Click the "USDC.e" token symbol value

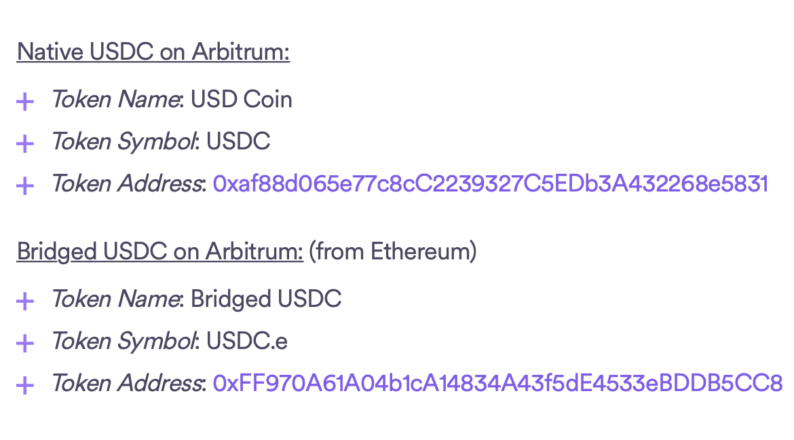pyautogui.click(x=246, y=341)
